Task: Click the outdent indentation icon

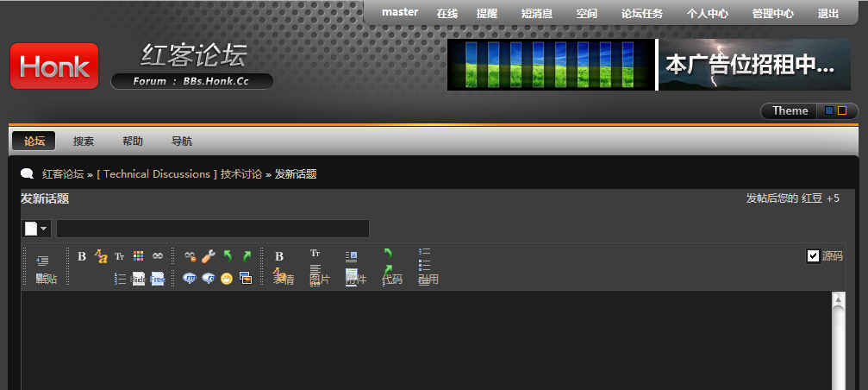Action: click(x=42, y=261)
